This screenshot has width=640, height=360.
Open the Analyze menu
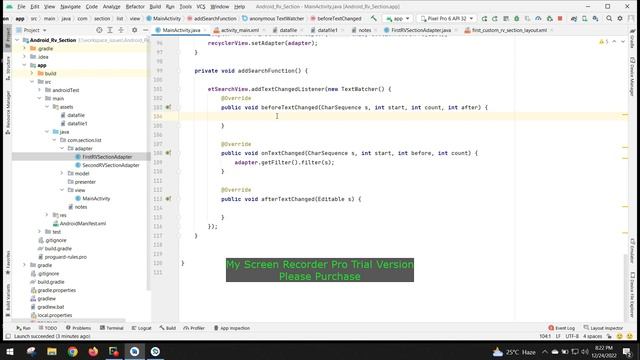pos(111,7)
